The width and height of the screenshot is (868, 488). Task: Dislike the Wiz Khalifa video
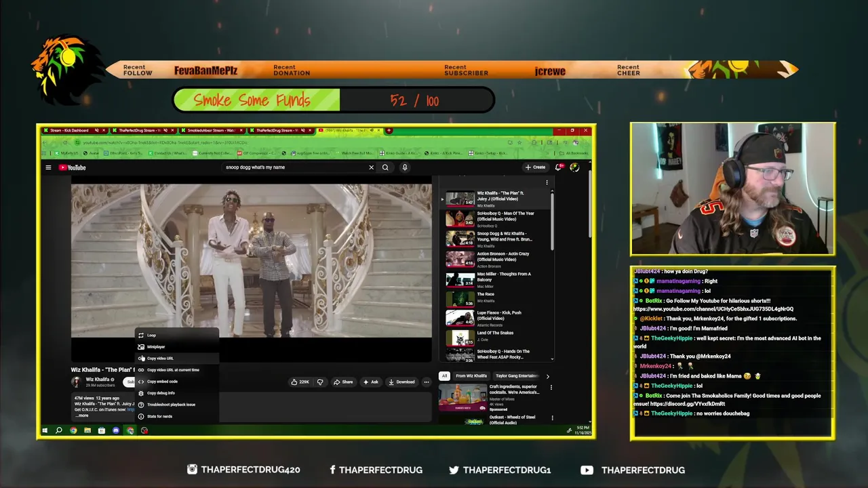coord(320,382)
